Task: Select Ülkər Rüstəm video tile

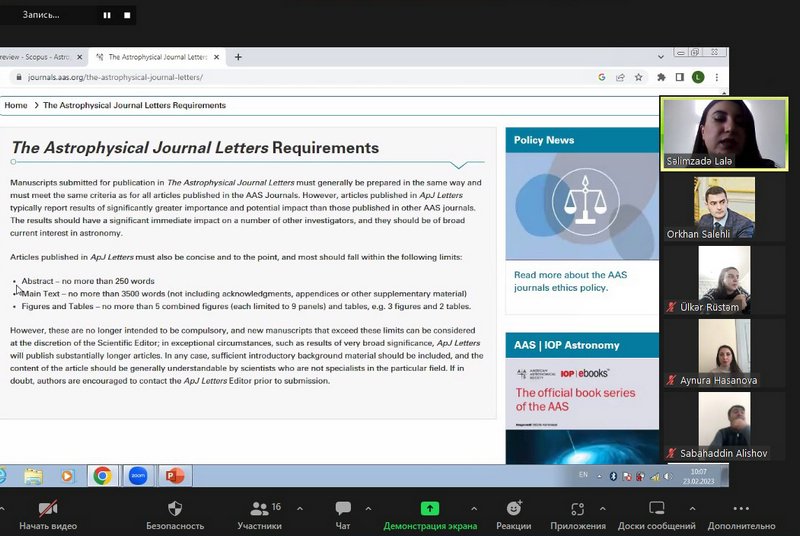Action: (x=724, y=280)
